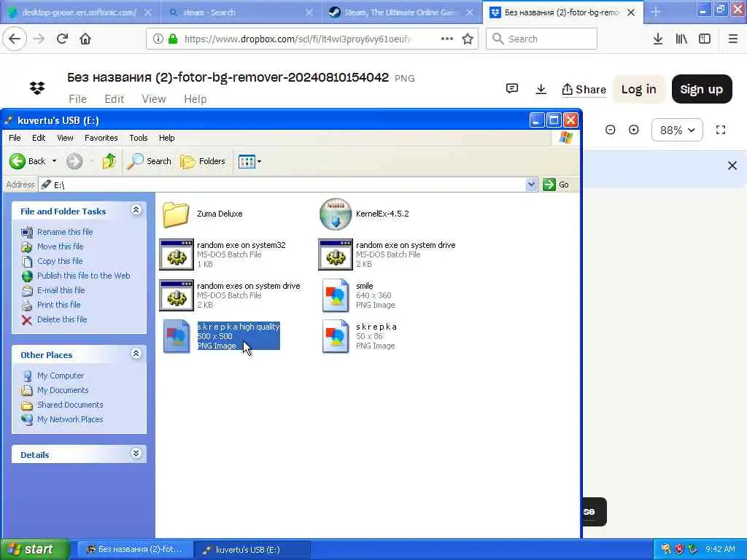This screenshot has width=747, height=560.
Task: Click Copy this file
Action: pyautogui.click(x=60, y=261)
